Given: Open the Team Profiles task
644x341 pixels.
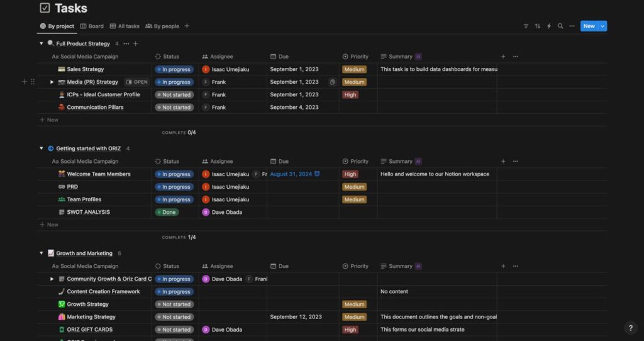Looking at the screenshot, I should [84, 199].
